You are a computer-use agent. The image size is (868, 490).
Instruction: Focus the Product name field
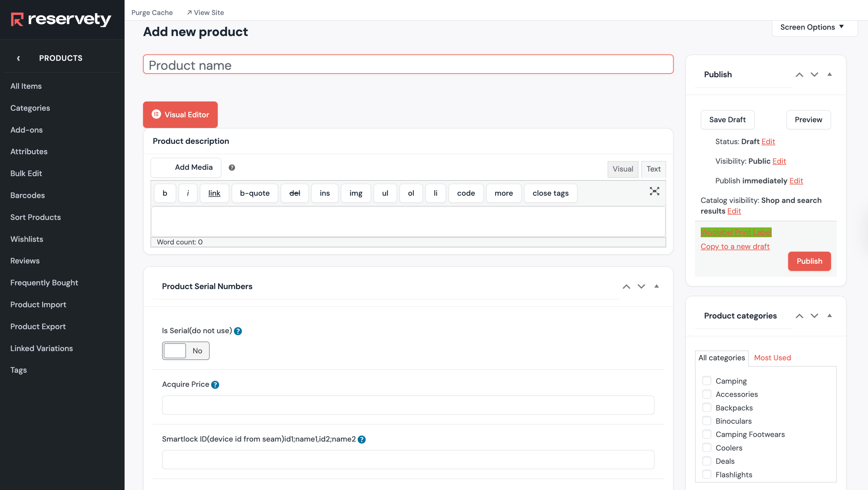pyautogui.click(x=408, y=64)
